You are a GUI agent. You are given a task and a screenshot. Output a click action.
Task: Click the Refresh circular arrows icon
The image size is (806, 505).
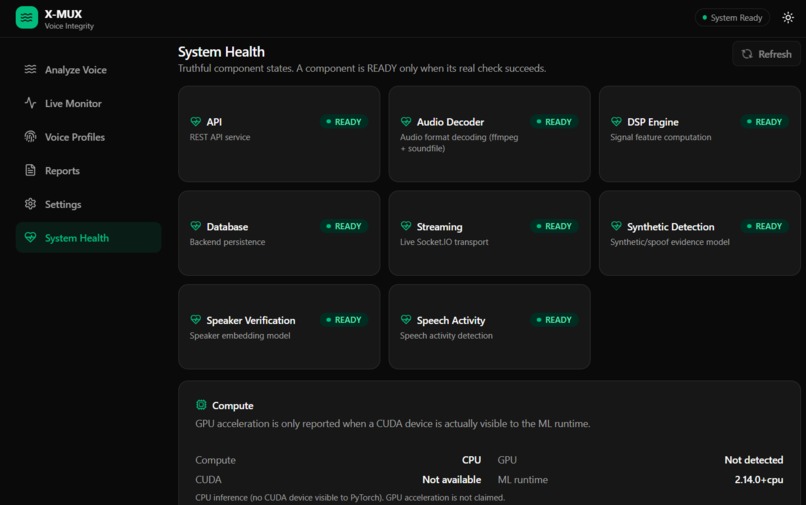click(x=747, y=54)
